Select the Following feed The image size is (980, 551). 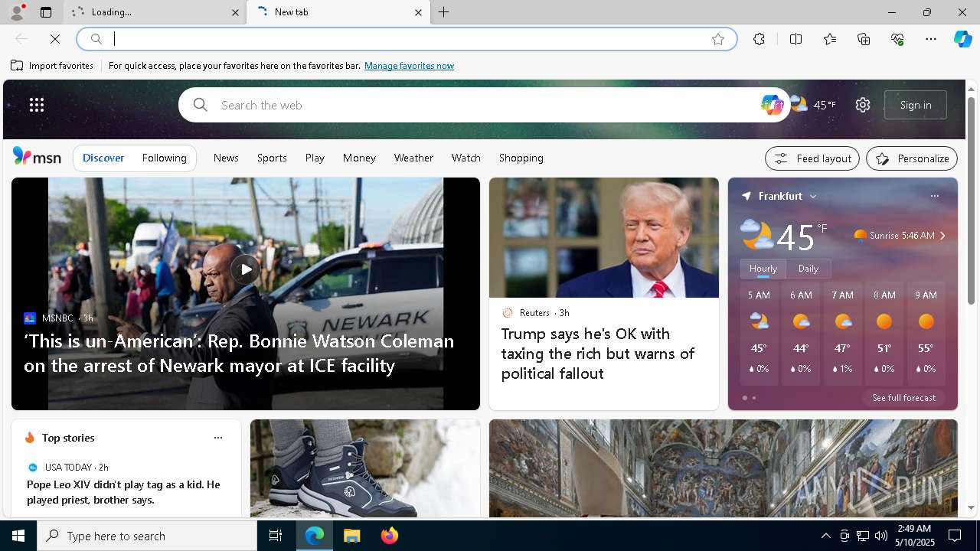pyautogui.click(x=165, y=158)
